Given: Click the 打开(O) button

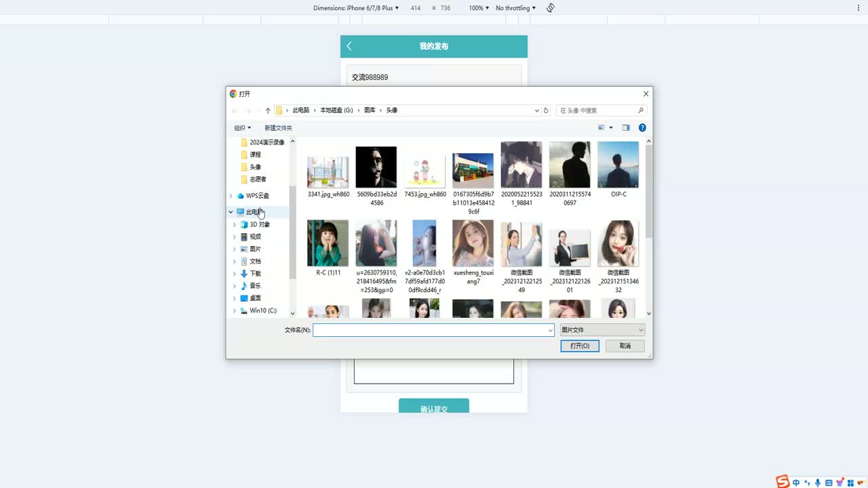Looking at the screenshot, I should tap(580, 346).
